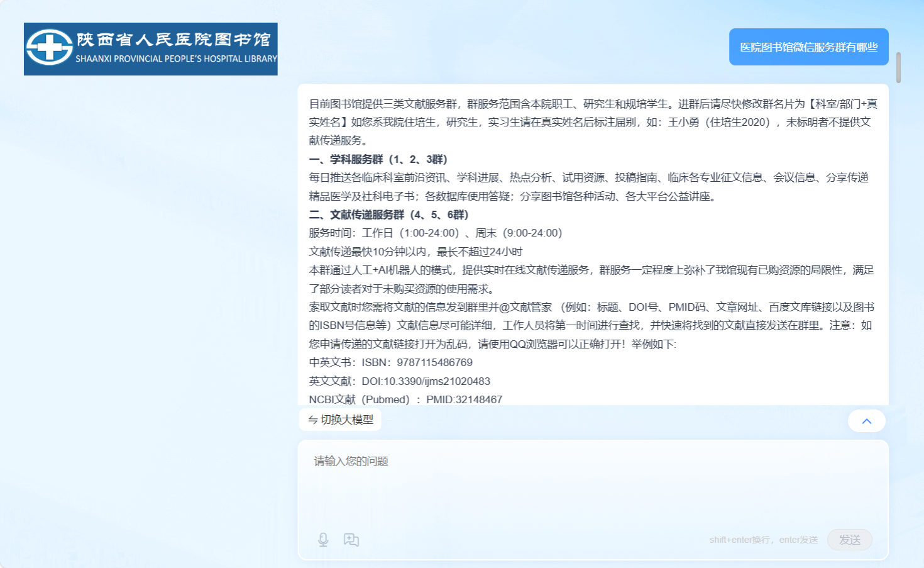This screenshot has width=924, height=568.
Task: Collapse the panel with the up chevron button
Action: coord(866,421)
